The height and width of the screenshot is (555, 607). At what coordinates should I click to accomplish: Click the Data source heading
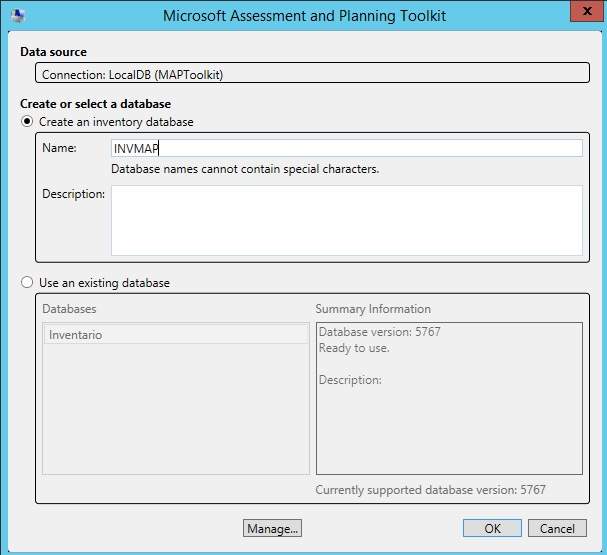(53, 52)
